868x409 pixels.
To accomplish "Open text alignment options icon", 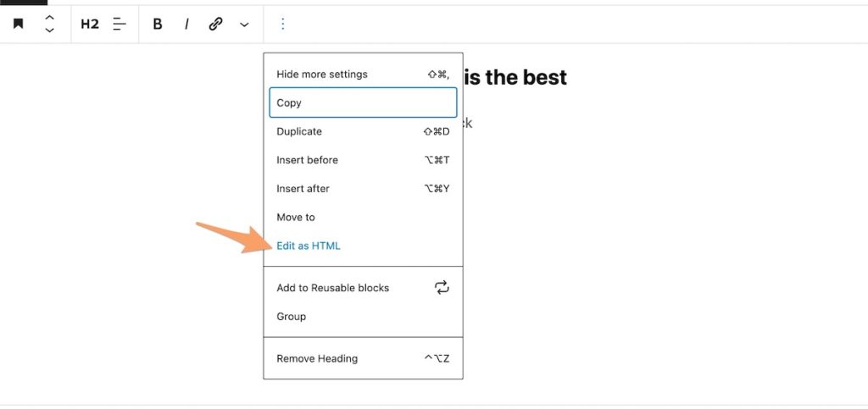I will 120,24.
